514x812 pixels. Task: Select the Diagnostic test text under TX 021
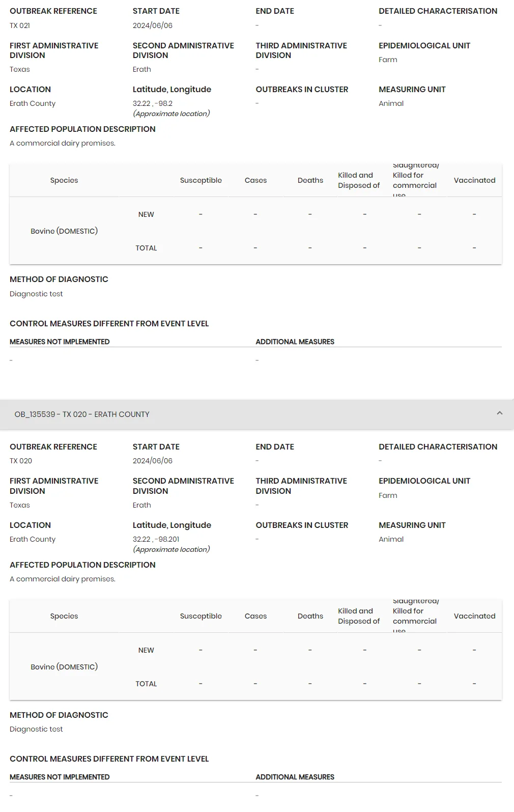(x=36, y=294)
